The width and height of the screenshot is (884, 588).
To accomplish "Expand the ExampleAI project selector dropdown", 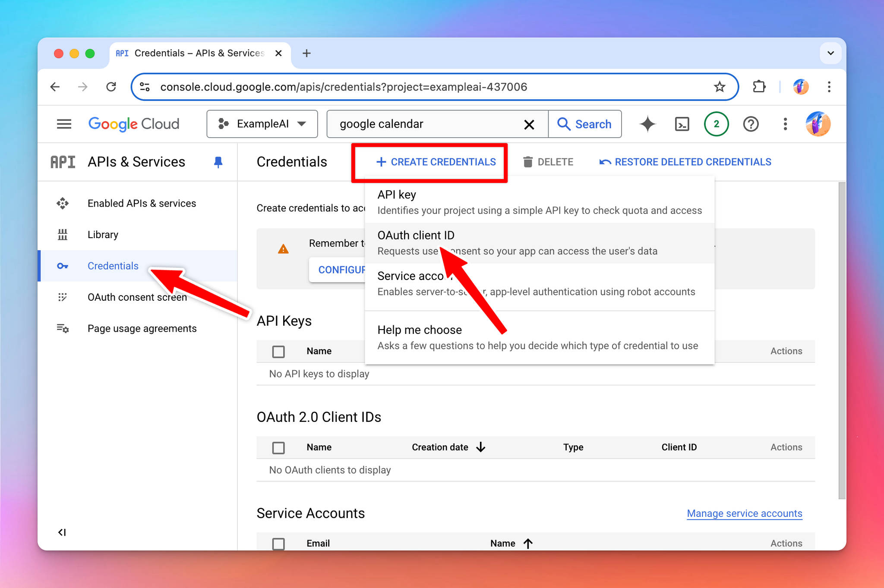I will point(262,124).
